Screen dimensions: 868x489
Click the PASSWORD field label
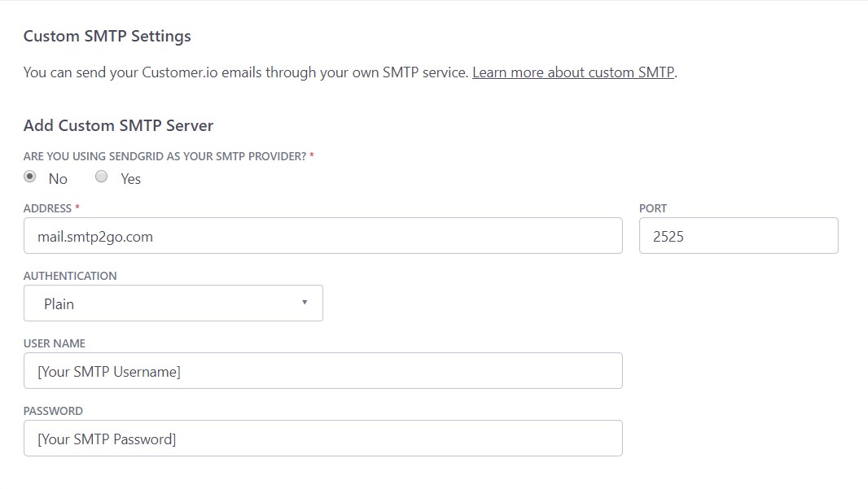(x=54, y=411)
